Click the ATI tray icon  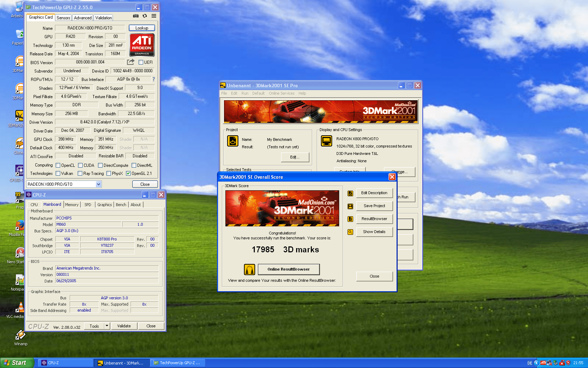pos(543,363)
